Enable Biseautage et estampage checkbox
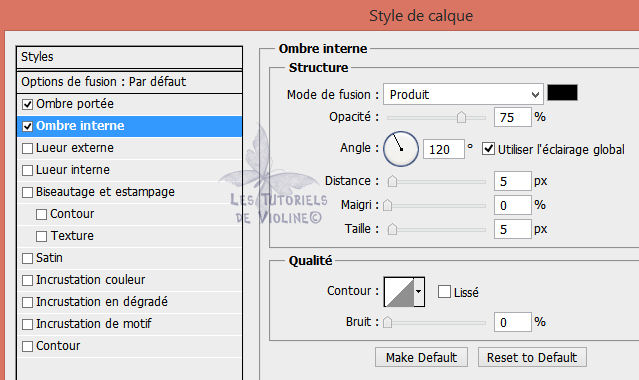Screen dimensions: 639x380 27,192
